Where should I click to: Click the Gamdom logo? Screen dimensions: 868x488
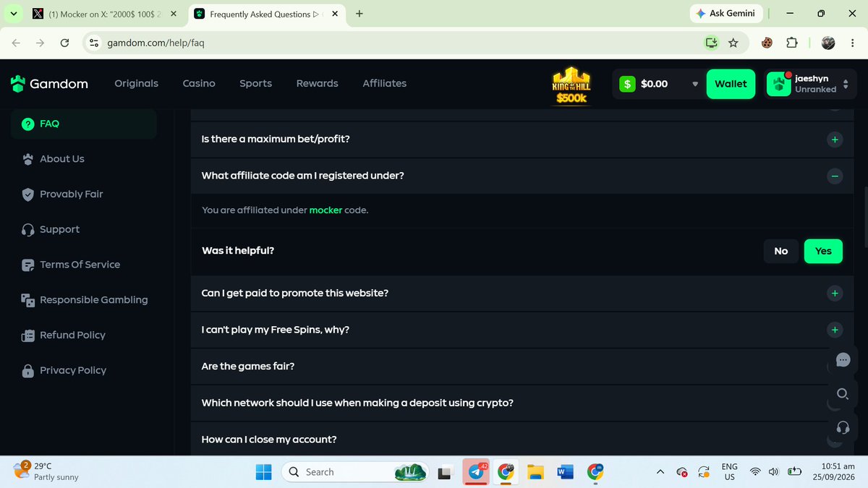coord(49,84)
